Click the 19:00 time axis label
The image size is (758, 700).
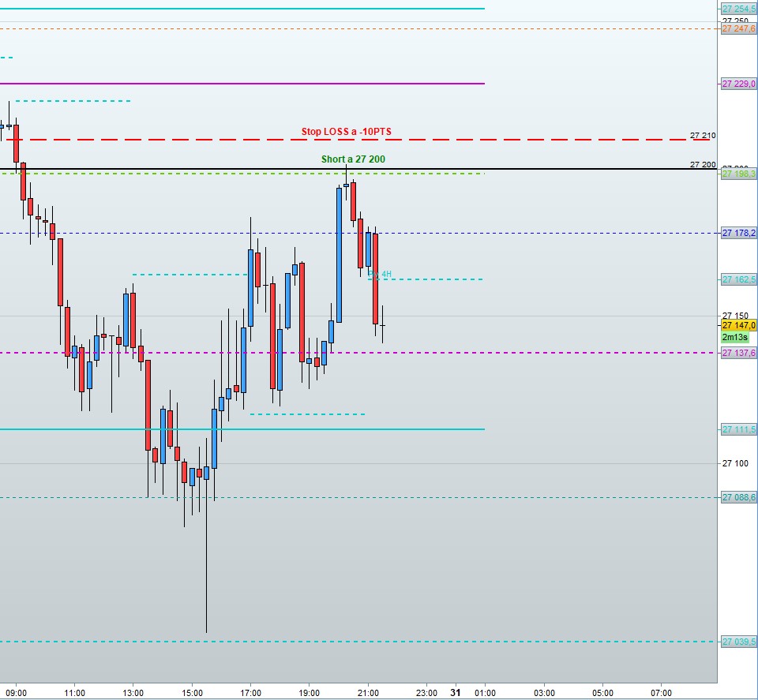click(x=309, y=693)
